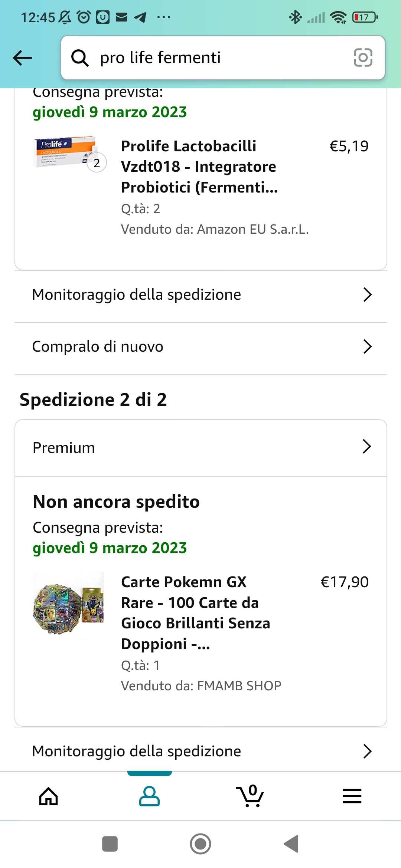Screen dimensions: 401x868
Task: Tap Pokemon cards product thumbnail
Action: pos(68,603)
